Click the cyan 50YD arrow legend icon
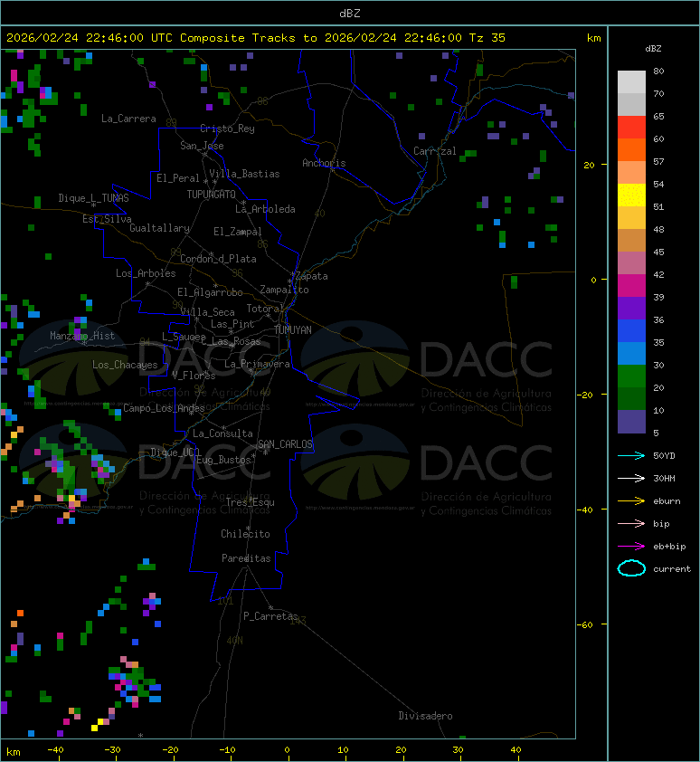The height and width of the screenshot is (762, 700). click(x=631, y=456)
